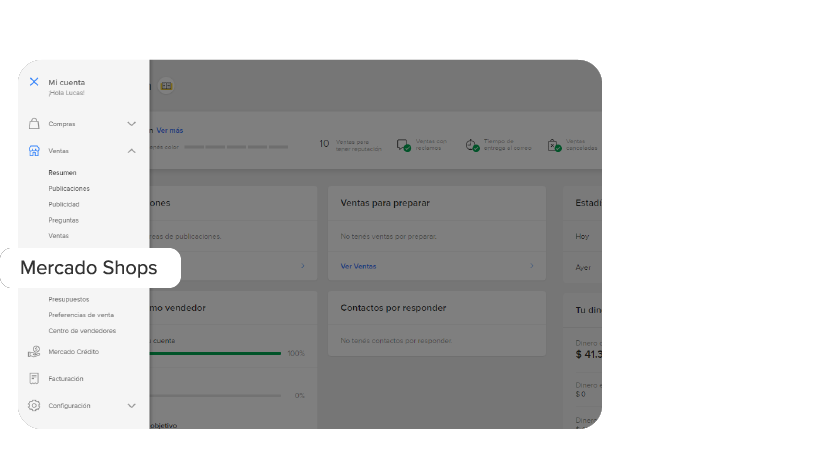Click the Ventas canceladas icon
The width and height of the screenshot is (818, 450).
(x=554, y=145)
